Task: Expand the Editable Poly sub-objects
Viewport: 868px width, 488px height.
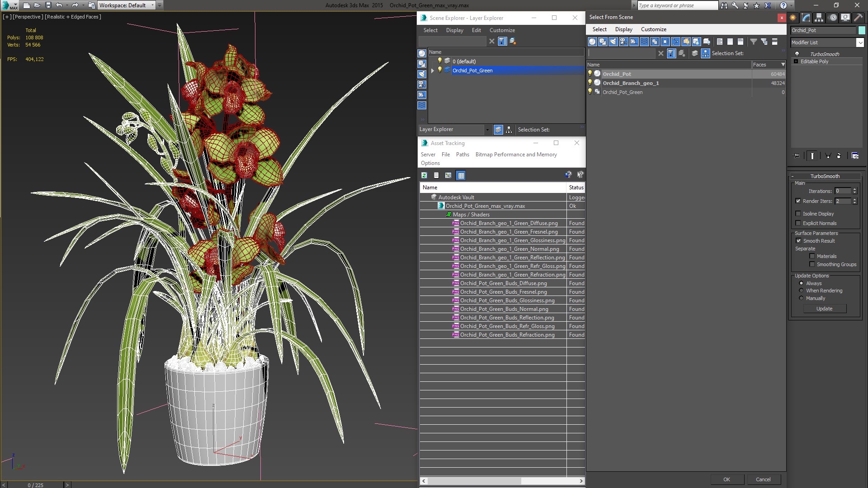Action: (x=796, y=61)
